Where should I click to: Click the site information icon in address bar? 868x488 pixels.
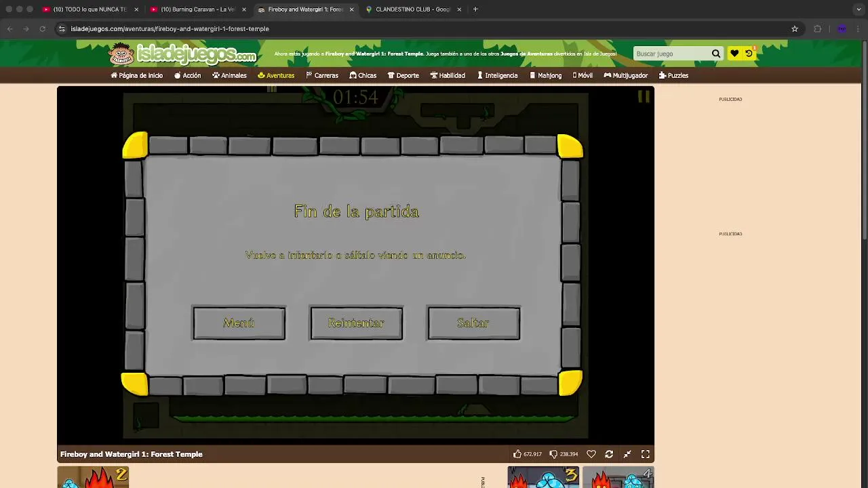62,28
